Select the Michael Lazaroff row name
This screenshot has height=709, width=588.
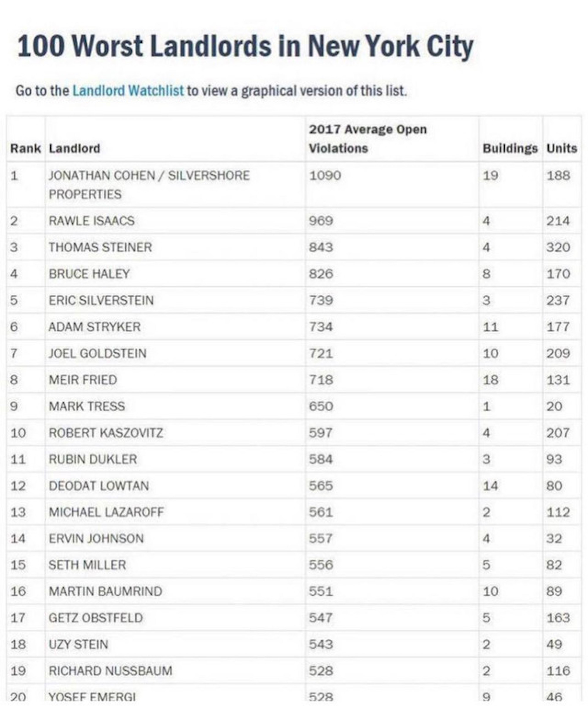pos(106,512)
